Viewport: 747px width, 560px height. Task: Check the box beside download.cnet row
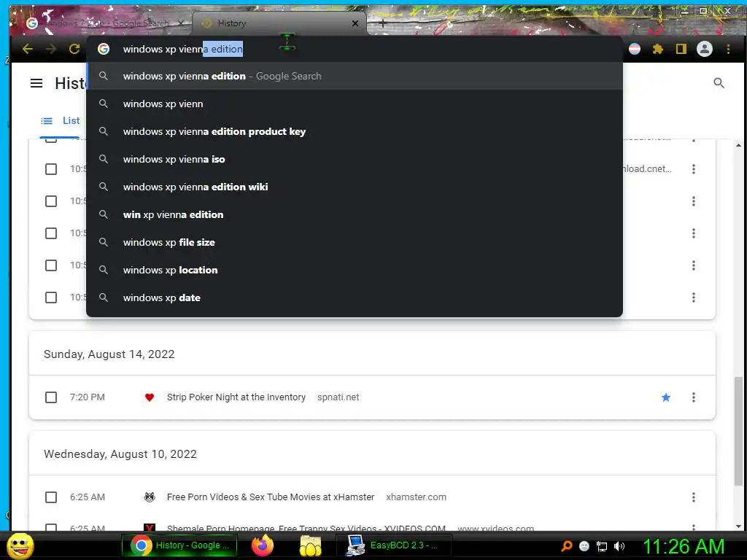(x=51, y=169)
